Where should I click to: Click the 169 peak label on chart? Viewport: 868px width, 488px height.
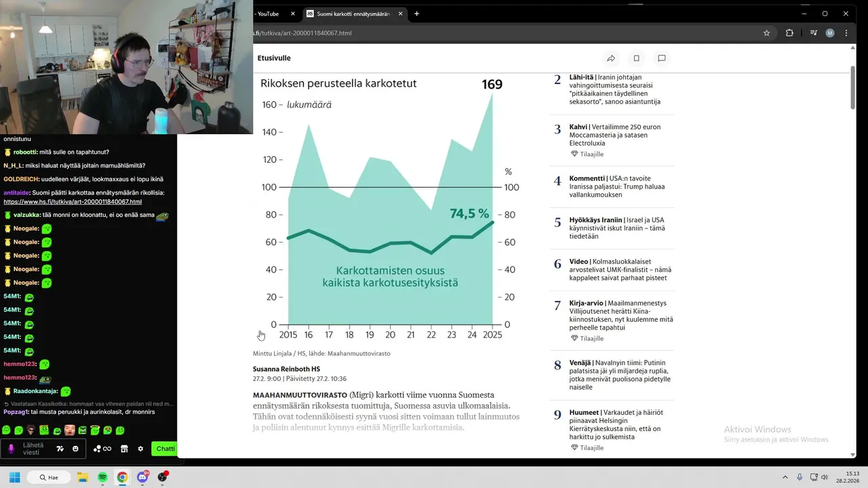point(492,85)
